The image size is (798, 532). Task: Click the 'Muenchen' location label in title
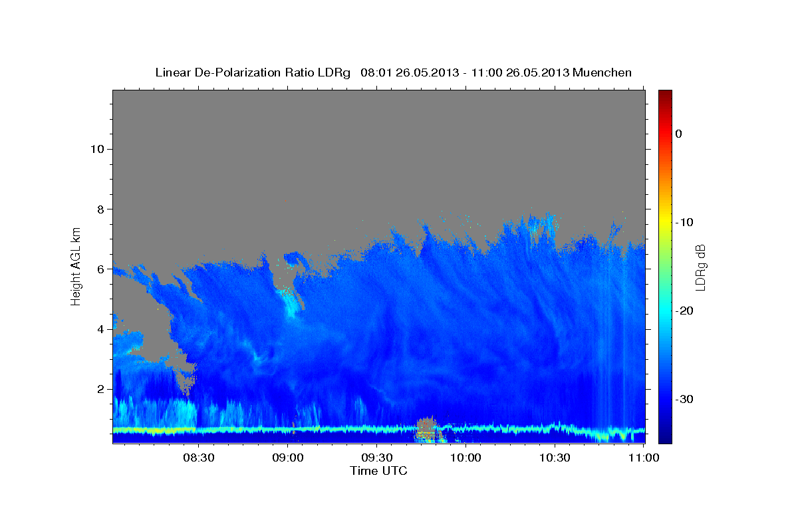(x=602, y=72)
